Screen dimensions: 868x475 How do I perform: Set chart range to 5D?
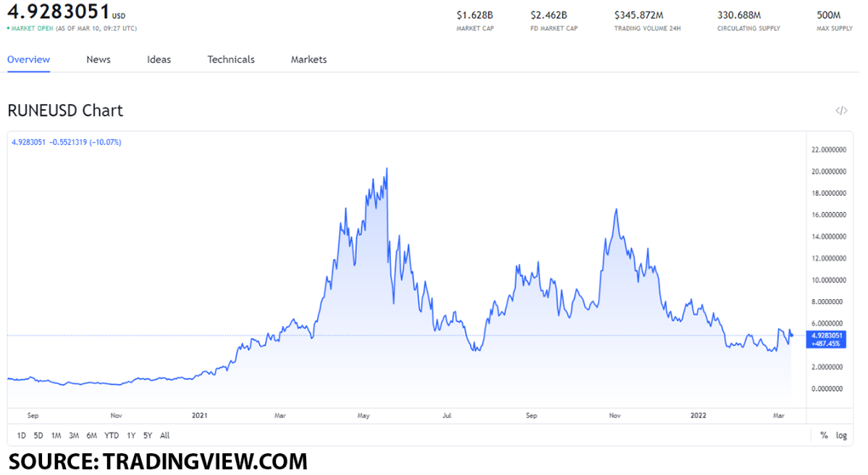(x=38, y=436)
